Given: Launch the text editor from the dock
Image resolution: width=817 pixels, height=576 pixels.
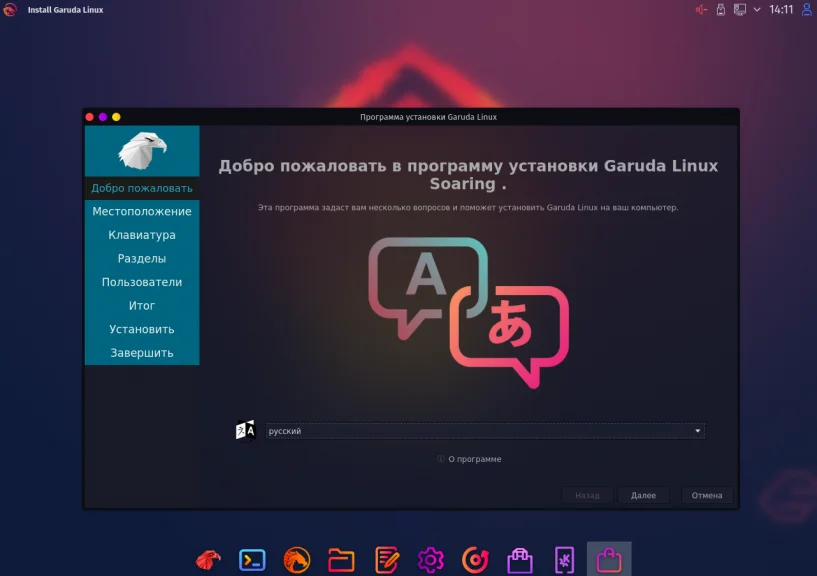Looking at the screenshot, I should tap(388, 560).
